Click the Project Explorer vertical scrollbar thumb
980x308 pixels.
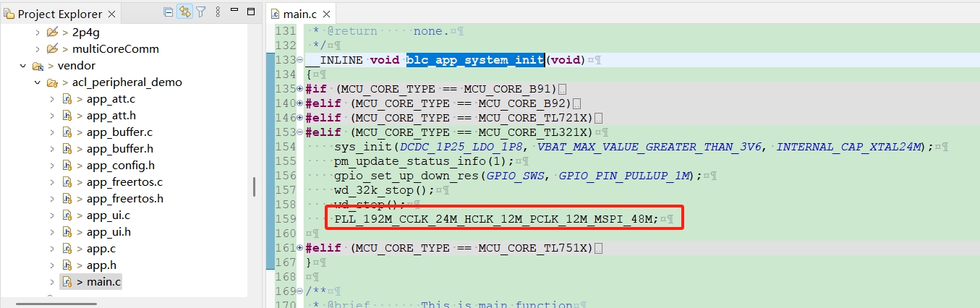tap(254, 187)
